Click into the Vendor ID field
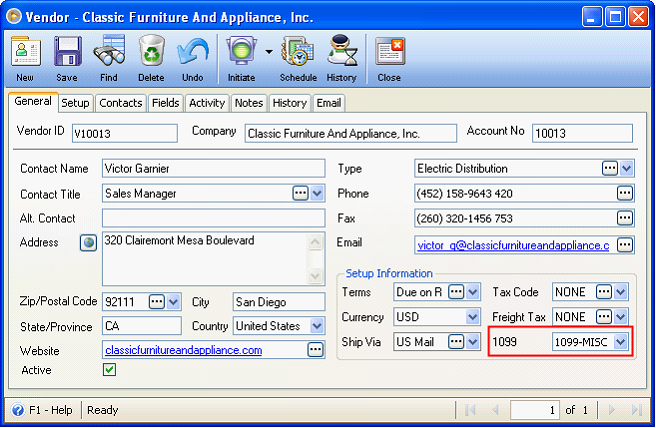Screen dimensions: 656x428 coord(125,133)
